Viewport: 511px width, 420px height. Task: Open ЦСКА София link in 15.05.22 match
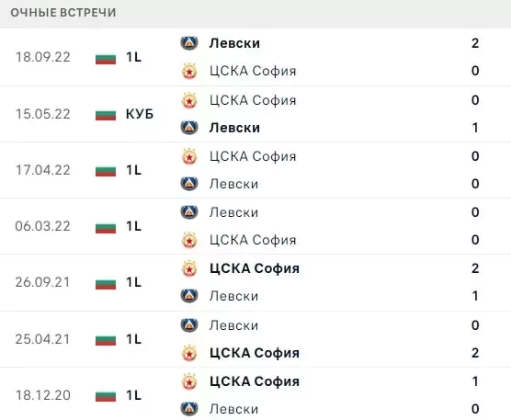click(x=253, y=100)
